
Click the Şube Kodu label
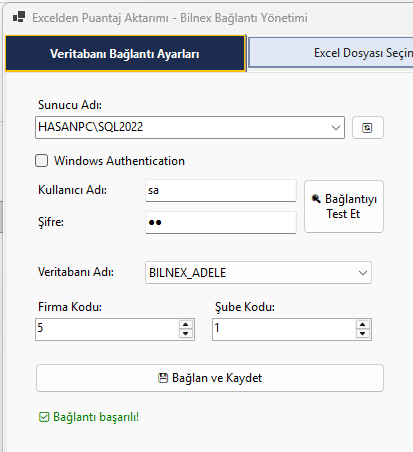245,307
